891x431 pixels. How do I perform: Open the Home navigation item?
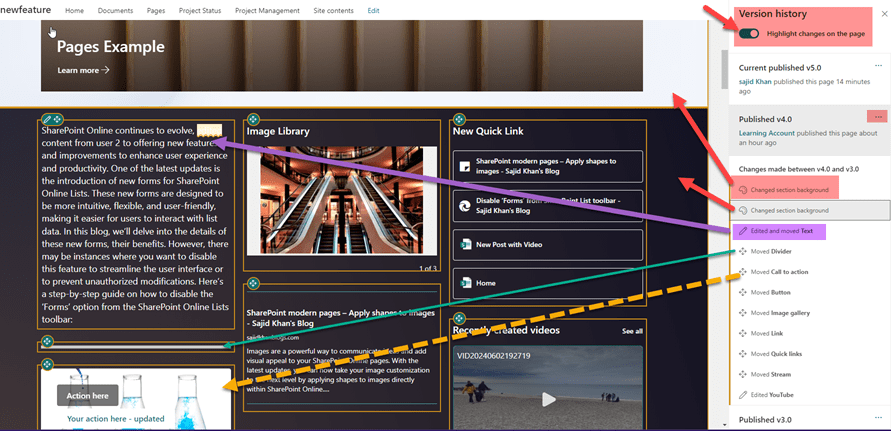(74, 10)
